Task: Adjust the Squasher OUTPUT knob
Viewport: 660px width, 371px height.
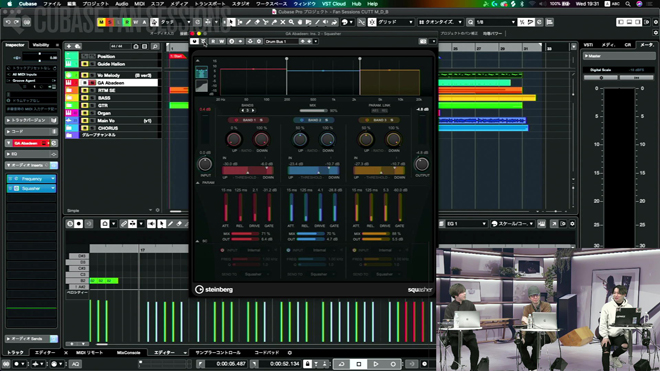Action: [x=422, y=164]
